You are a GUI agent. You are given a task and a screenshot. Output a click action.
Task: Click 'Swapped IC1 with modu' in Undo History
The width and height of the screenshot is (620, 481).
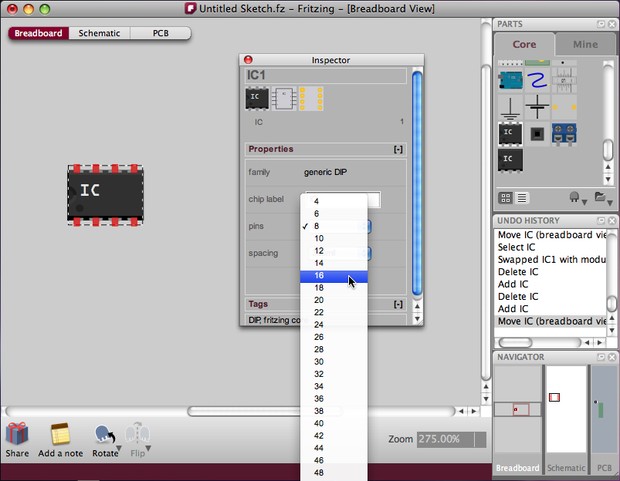pyautogui.click(x=551, y=259)
